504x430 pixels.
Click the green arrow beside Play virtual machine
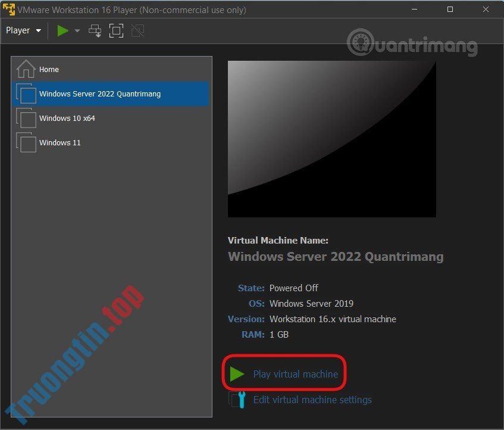click(x=239, y=374)
